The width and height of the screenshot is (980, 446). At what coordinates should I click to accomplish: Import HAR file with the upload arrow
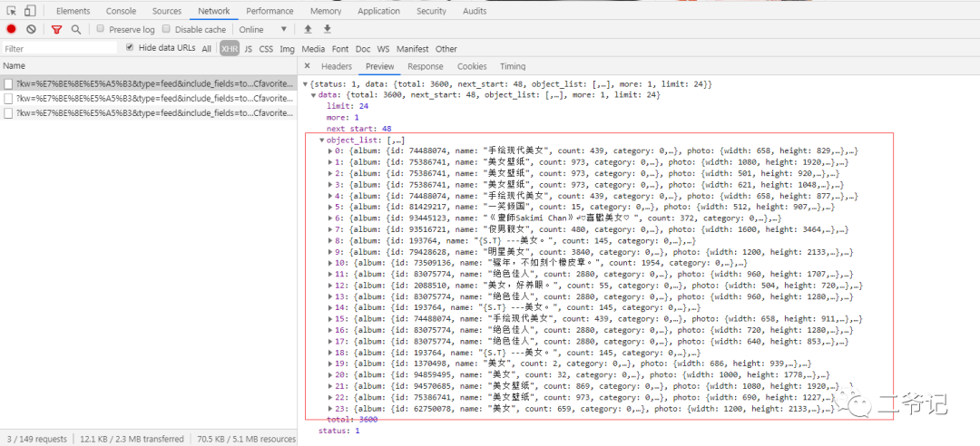click(308, 29)
